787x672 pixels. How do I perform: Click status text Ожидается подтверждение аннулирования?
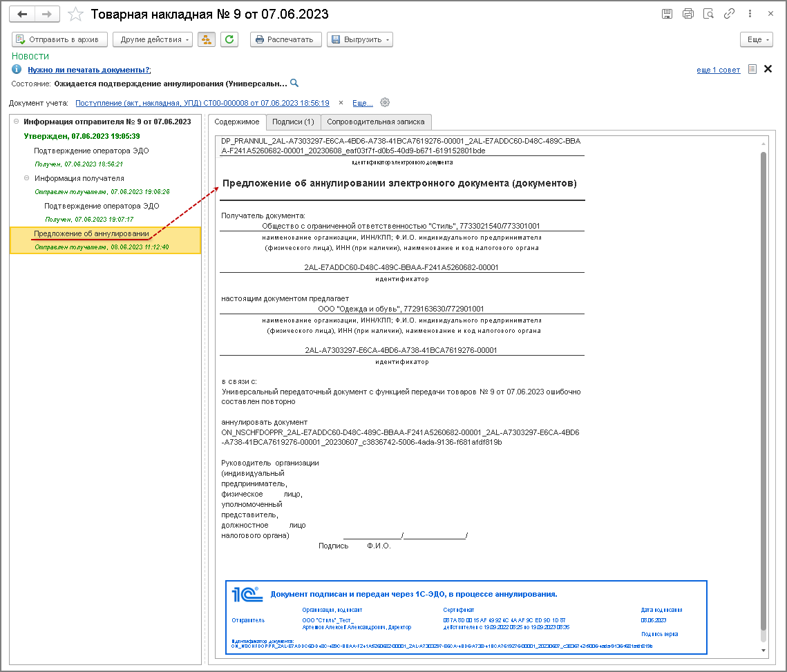tap(171, 84)
